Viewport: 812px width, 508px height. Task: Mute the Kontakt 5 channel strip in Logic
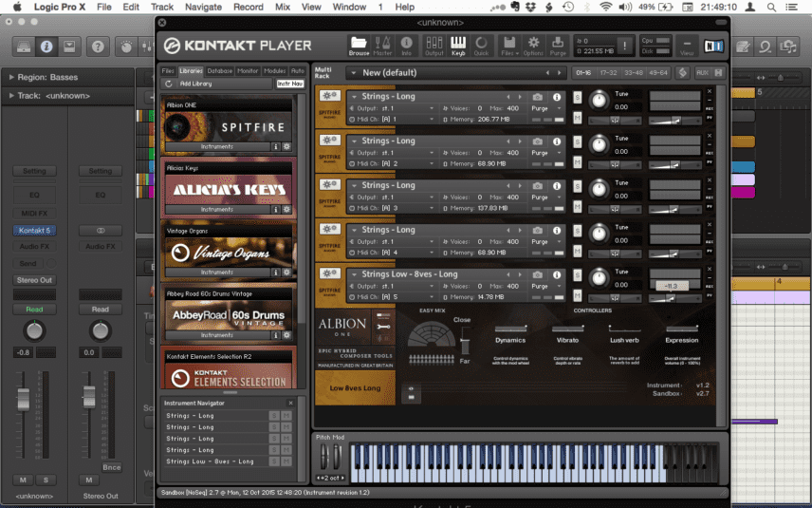tap(23, 480)
